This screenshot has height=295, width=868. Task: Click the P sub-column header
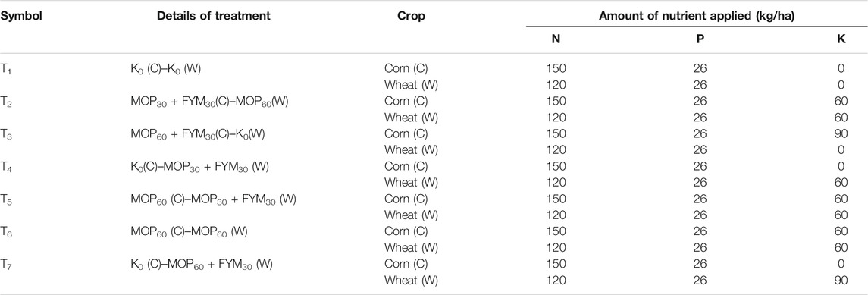click(x=699, y=41)
